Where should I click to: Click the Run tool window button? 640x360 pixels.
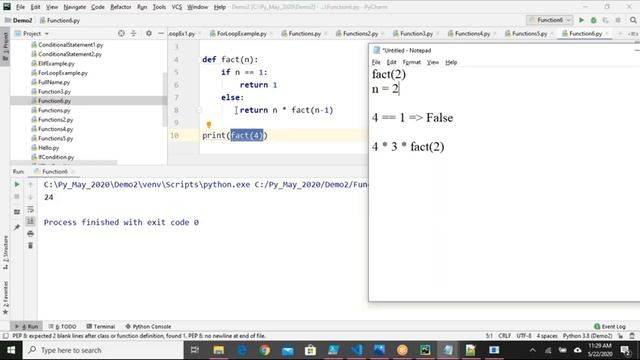[x=27, y=327]
